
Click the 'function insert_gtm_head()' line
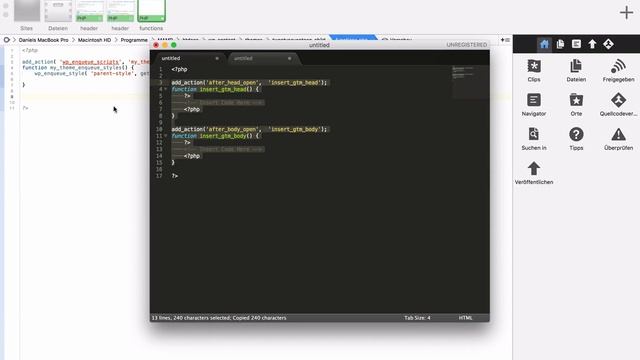click(x=215, y=89)
